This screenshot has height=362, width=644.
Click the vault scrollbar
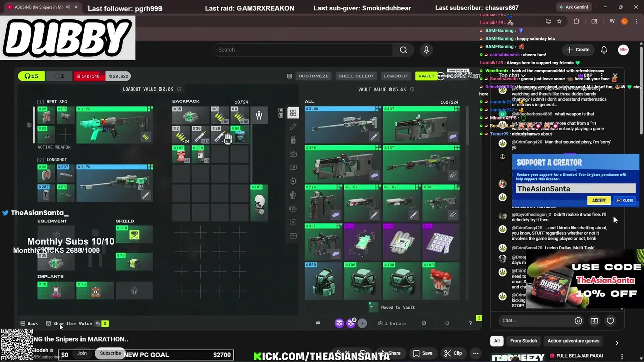click(x=466, y=126)
